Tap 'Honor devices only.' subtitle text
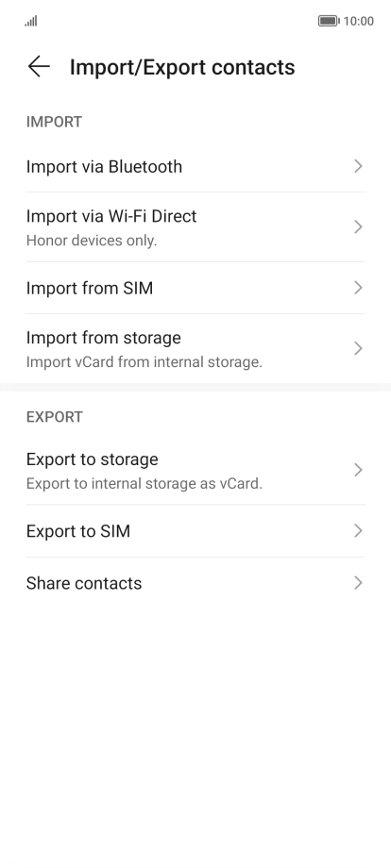This screenshot has height=868, width=391. coord(92,241)
